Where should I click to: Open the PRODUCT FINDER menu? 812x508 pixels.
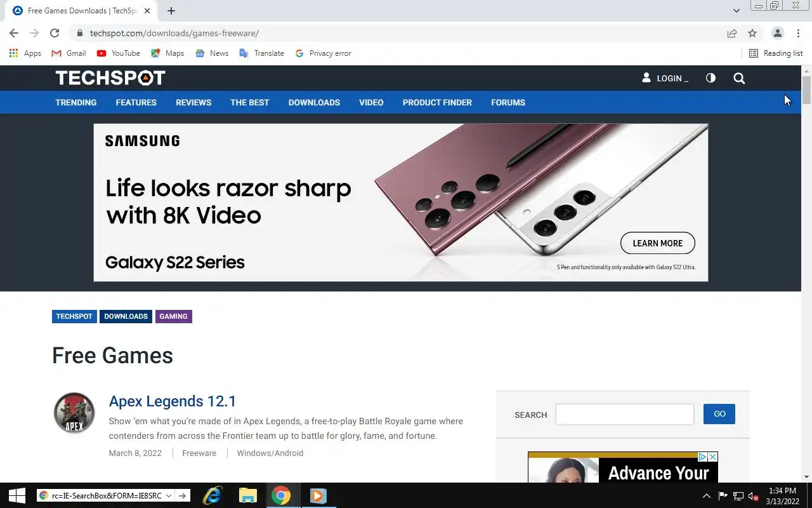coord(437,102)
